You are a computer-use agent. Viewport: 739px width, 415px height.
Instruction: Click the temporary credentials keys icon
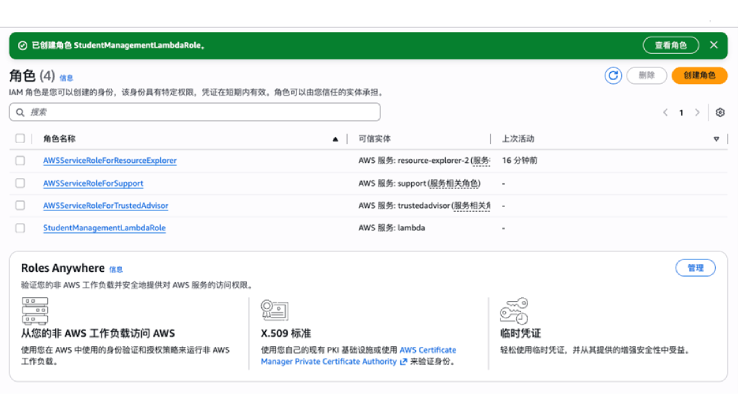513,310
